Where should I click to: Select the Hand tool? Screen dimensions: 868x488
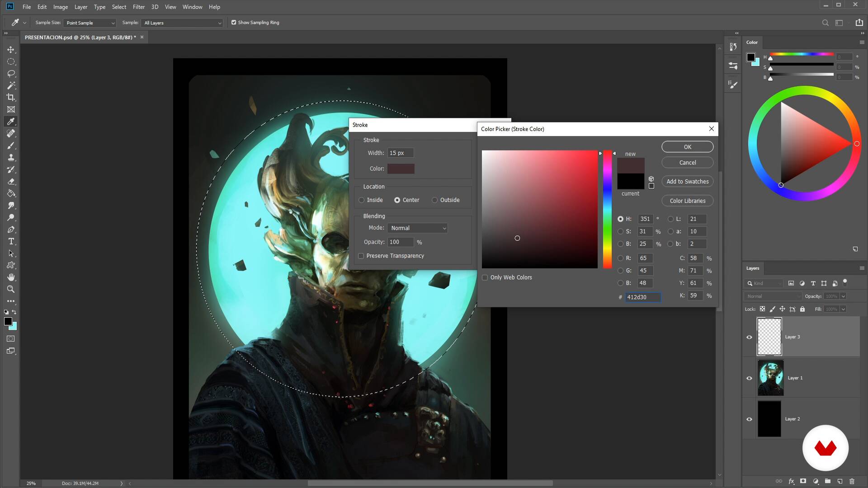pos(11,277)
